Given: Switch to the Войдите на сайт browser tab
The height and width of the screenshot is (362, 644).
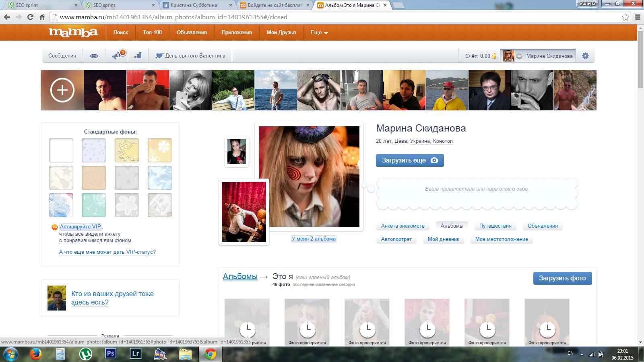Looking at the screenshot, I should [x=275, y=5].
